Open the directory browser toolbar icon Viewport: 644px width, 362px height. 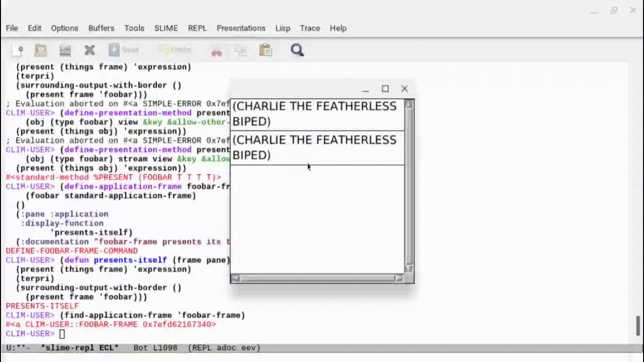[65, 50]
